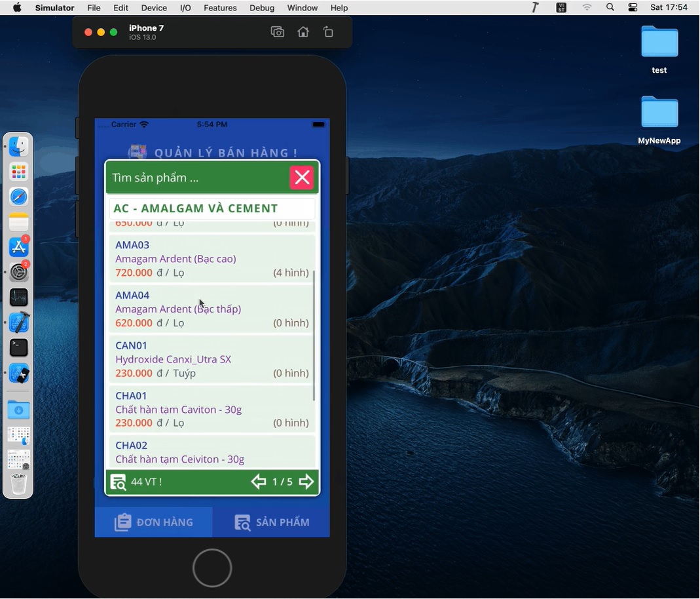700x599 pixels.
Task: Open the Features menu in menu bar
Action: pyautogui.click(x=220, y=8)
